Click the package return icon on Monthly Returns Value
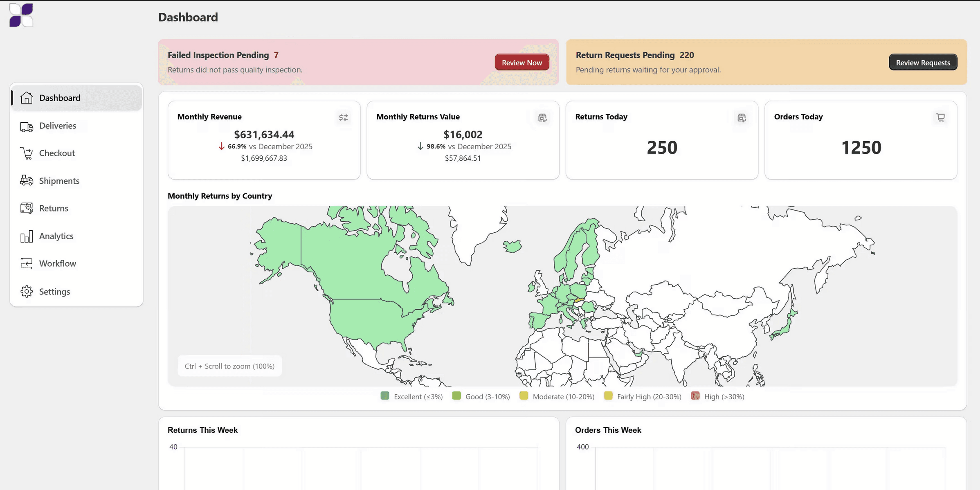Viewport: 980px width, 490px height. pos(542,118)
